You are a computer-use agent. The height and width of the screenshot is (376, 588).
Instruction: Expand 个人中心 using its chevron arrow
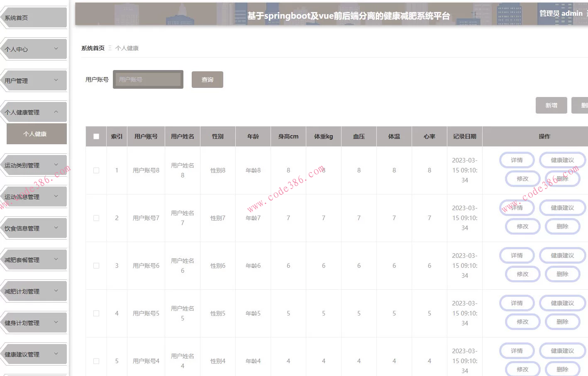[x=56, y=49]
